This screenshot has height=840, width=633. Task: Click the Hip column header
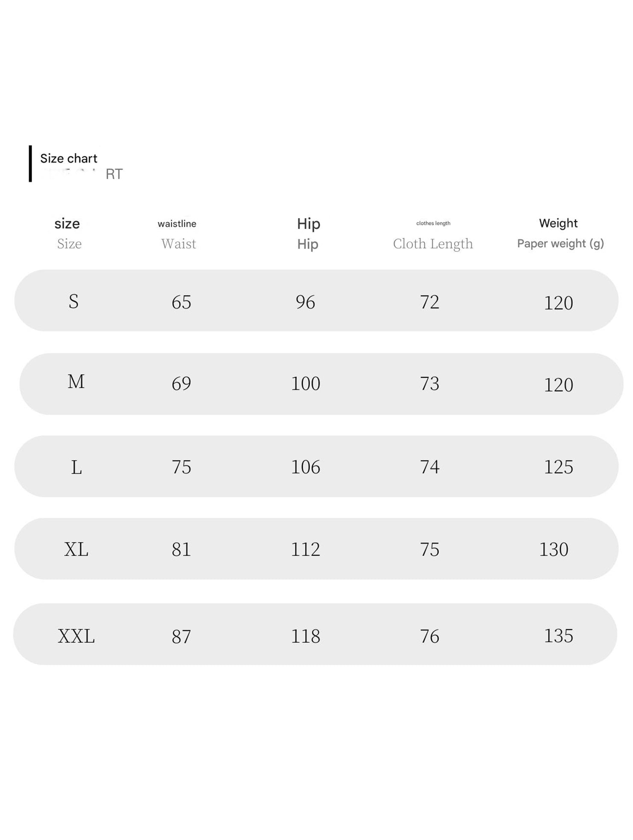click(308, 224)
